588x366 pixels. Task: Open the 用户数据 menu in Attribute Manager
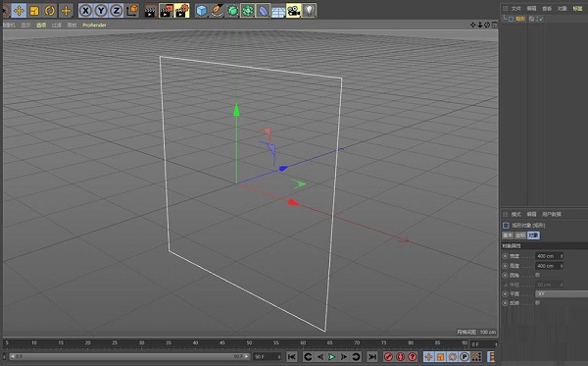tap(552, 214)
